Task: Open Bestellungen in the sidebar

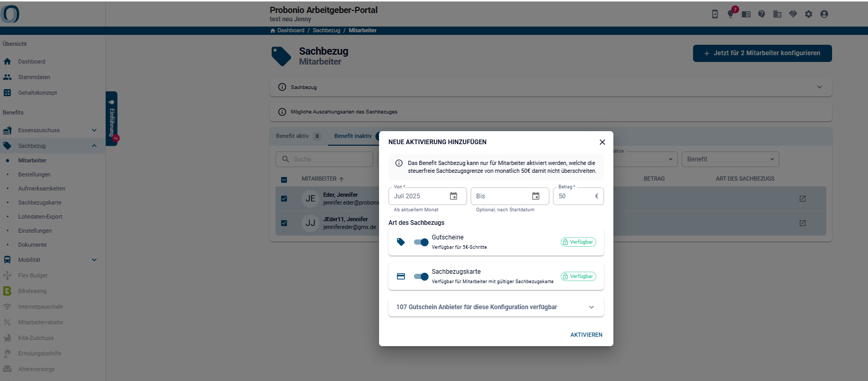Action: pyautogui.click(x=34, y=174)
